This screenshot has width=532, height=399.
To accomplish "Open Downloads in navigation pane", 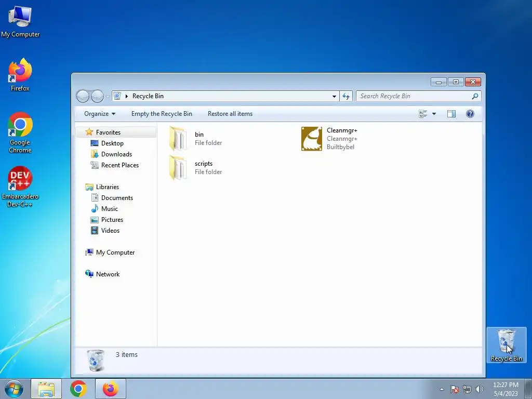I will click(116, 154).
